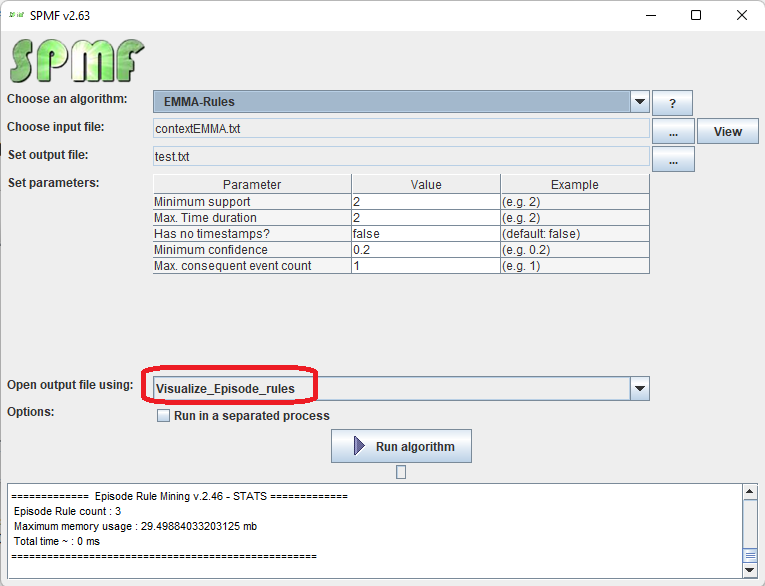Screen dimensions: 765x586
Task: Click the View input file button
Action: 727,132
